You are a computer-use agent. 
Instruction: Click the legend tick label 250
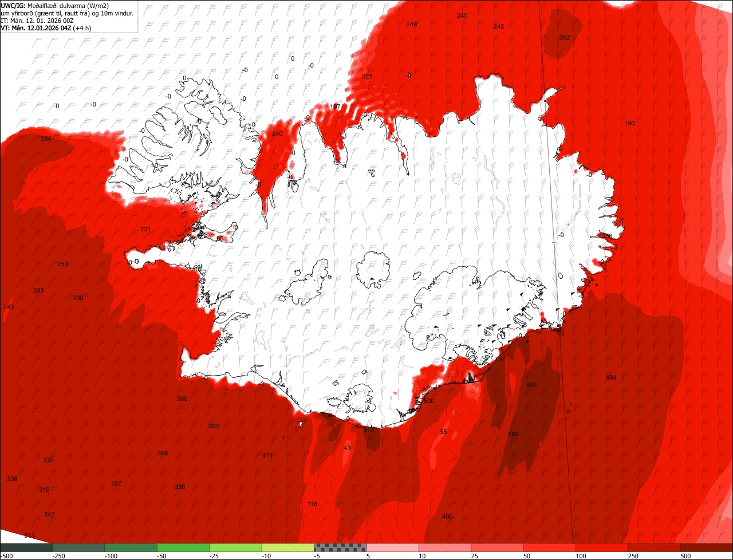click(633, 556)
